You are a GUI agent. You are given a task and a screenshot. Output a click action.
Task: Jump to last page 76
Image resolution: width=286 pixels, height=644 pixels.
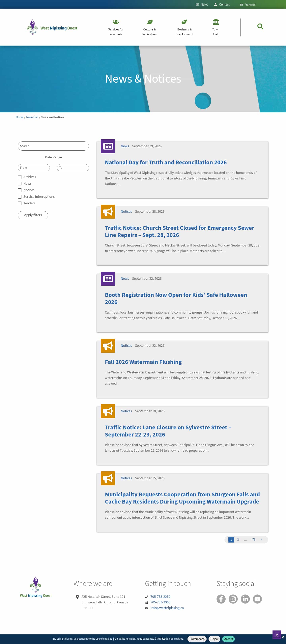click(x=254, y=540)
